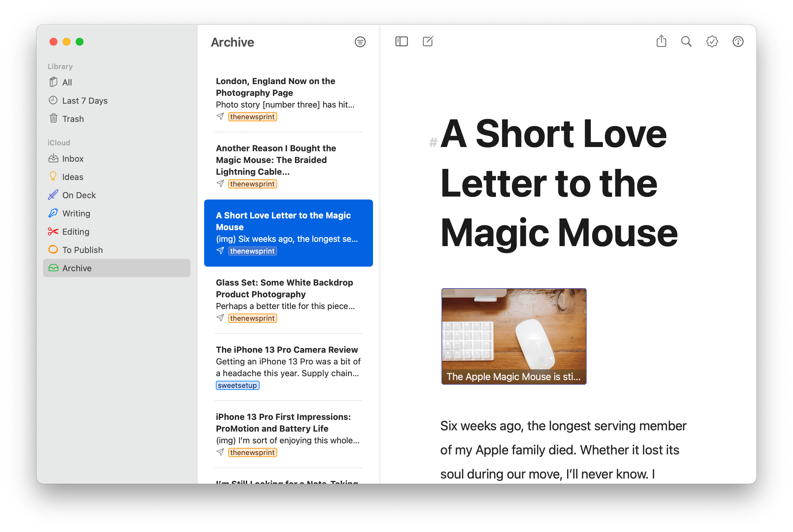Click the Inbox tray icon
The width and height of the screenshot is (793, 532).
click(x=53, y=158)
